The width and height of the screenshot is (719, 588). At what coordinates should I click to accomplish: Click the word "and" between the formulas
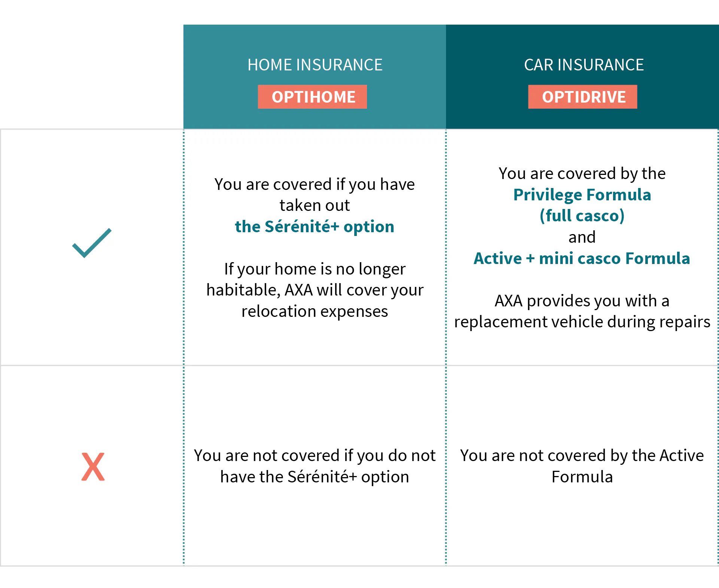pos(582,237)
